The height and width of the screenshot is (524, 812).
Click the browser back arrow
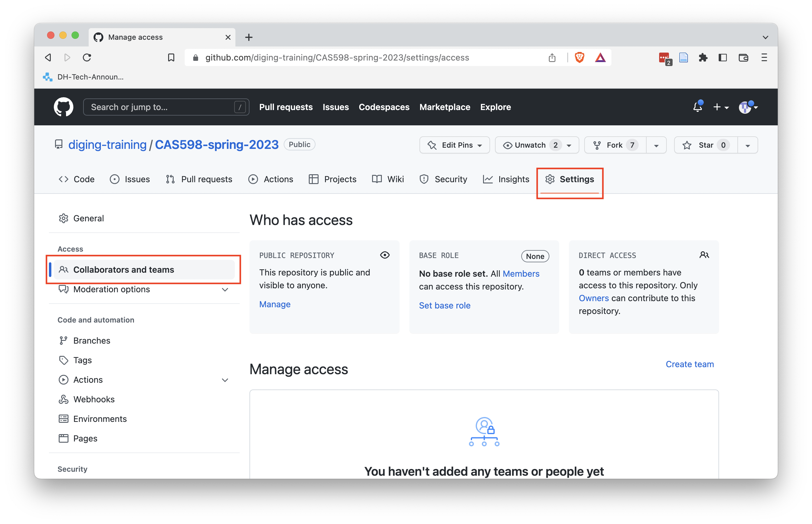click(x=48, y=57)
